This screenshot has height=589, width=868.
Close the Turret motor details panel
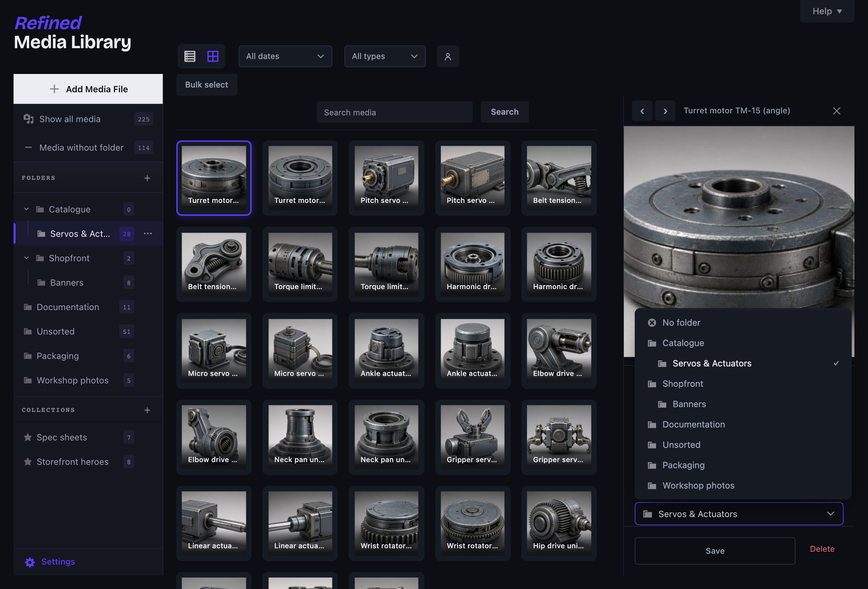coord(836,111)
